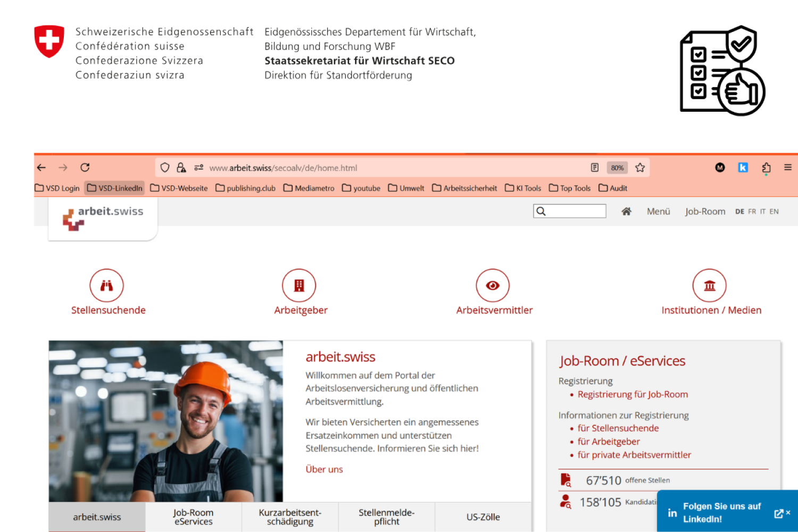This screenshot has height=532, width=798.
Task: Open the browser hamburger application menu
Action: coord(788,168)
